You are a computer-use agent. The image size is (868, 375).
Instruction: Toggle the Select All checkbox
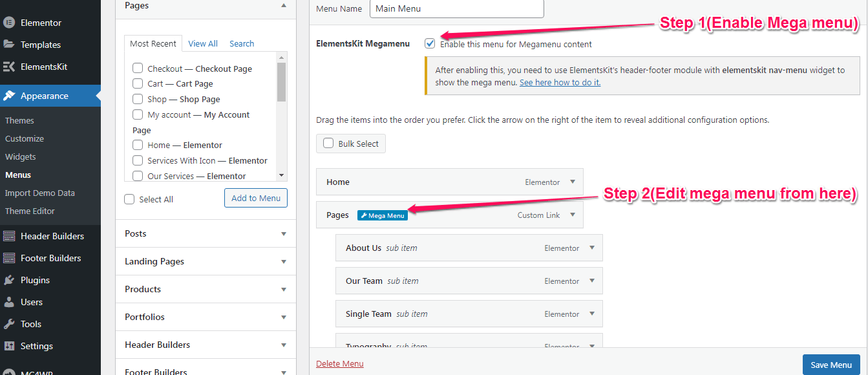point(129,199)
